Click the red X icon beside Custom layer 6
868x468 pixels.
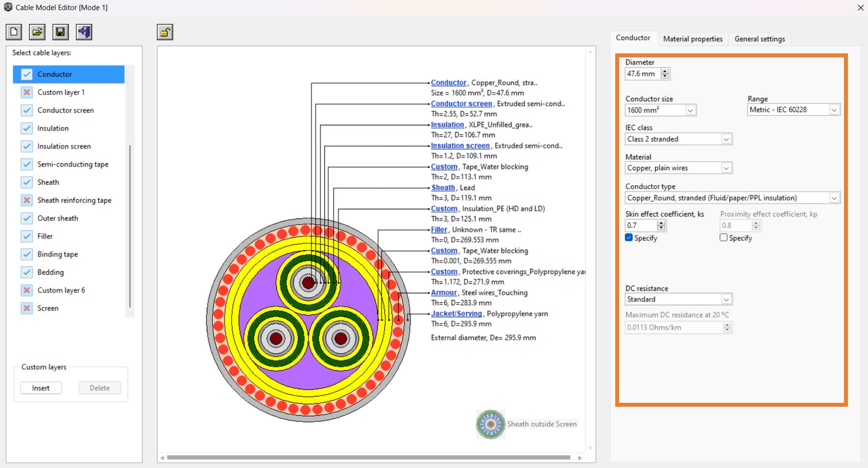(27, 290)
